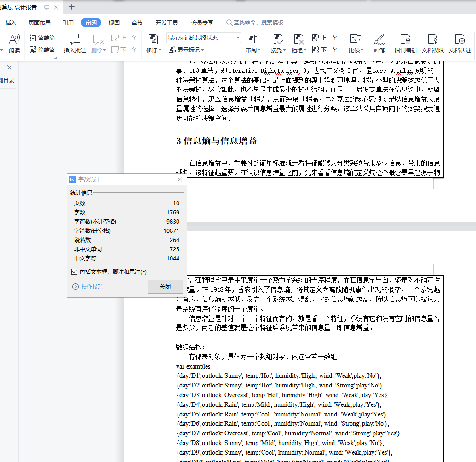Viewport: 476px width, 462px height.
Task: Open the 审阅 pane icon
Action: 253,40
